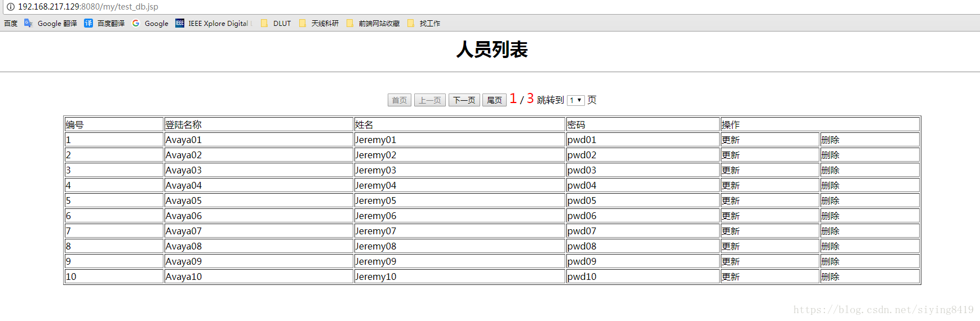Click 删除 for row Avaya01
Image resolution: width=980 pixels, height=321 pixels.
click(x=831, y=140)
